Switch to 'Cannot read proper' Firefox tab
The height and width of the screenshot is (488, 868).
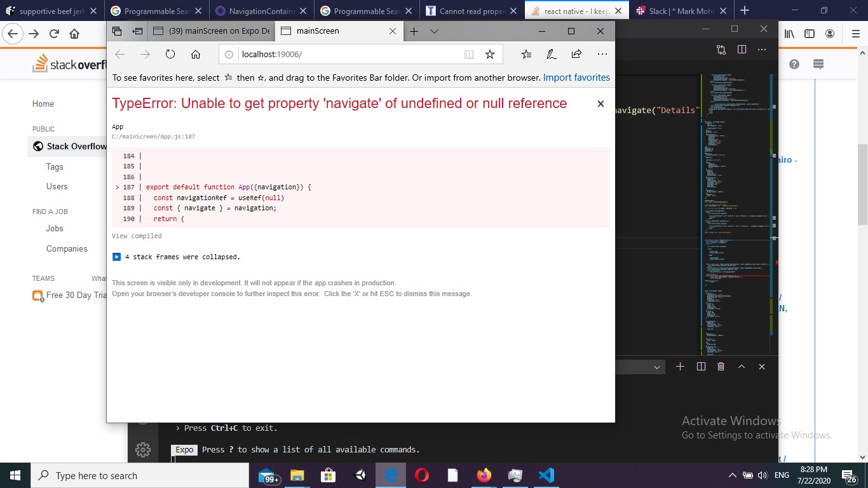pyautogui.click(x=471, y=11)
